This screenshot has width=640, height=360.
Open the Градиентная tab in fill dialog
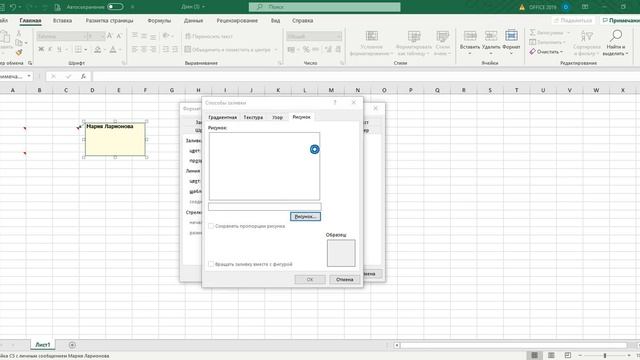tap(222, 118)
